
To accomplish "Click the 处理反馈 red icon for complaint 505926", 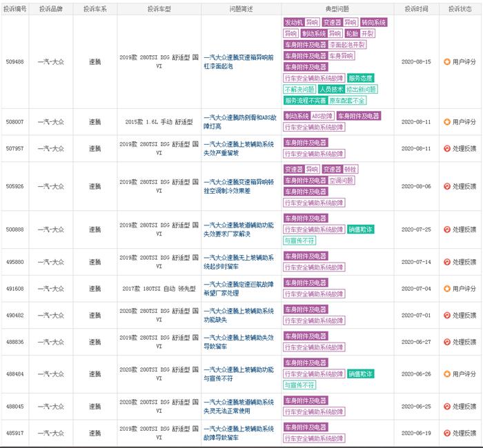I will point(446,187).
